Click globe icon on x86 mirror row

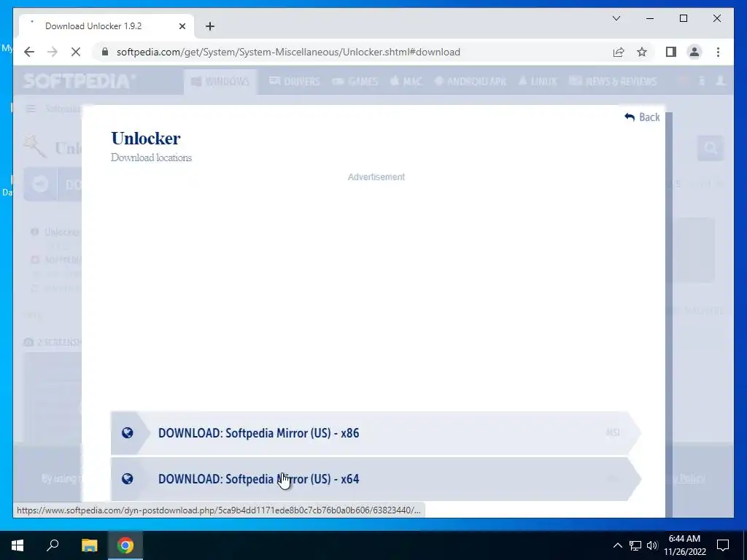pyautogui.click(x=127, y=433)
